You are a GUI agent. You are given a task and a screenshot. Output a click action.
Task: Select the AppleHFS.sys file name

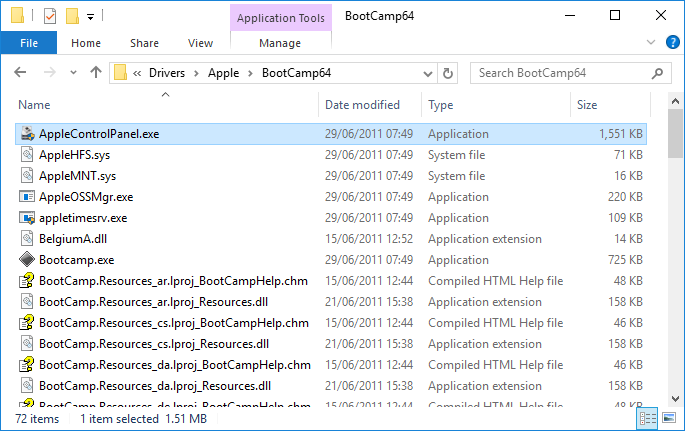pyautogui.click(x=74, y=155)
